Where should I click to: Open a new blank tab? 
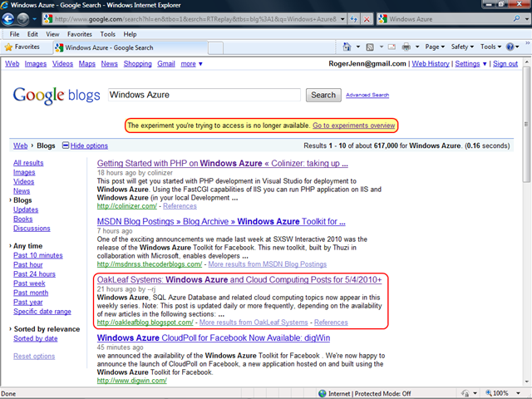pyautogui.click(x=215, y=48)
